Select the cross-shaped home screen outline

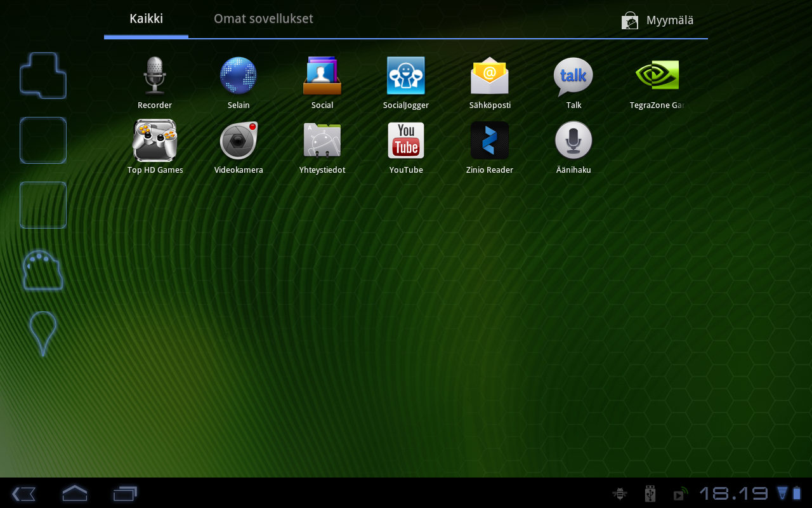pos(43,76)
